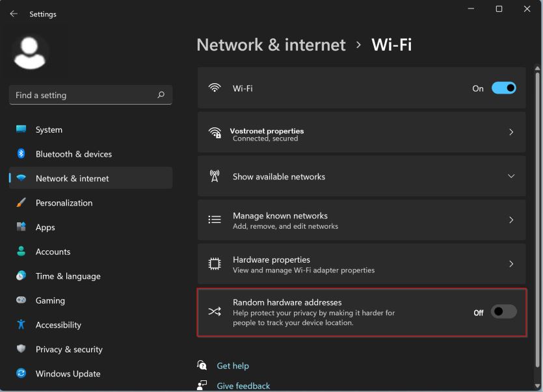Click the Accounts person icon

(x=21, y=251)
